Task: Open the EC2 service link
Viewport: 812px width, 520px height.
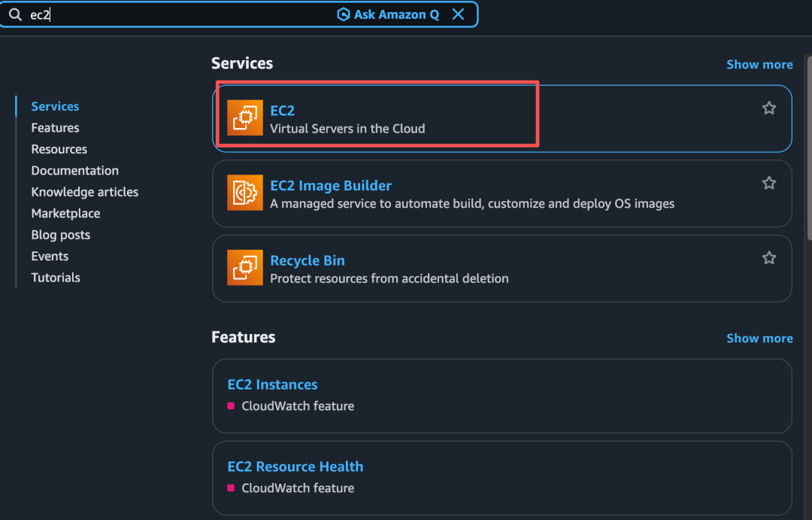Action: coord(282,111)
